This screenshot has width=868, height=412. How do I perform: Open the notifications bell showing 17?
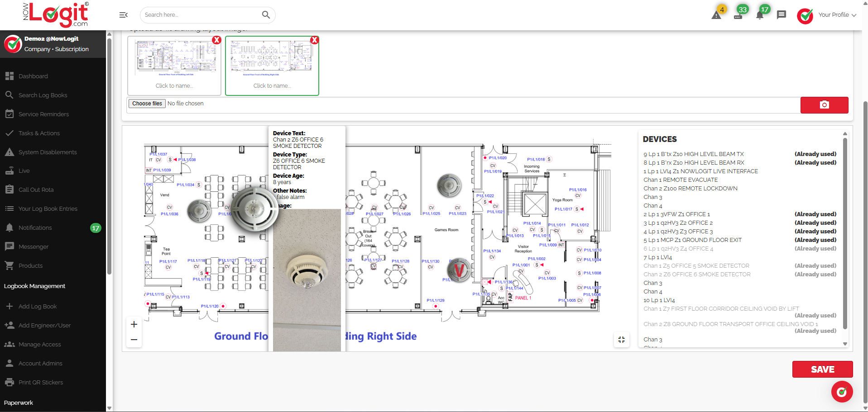(x=760, y=15)
